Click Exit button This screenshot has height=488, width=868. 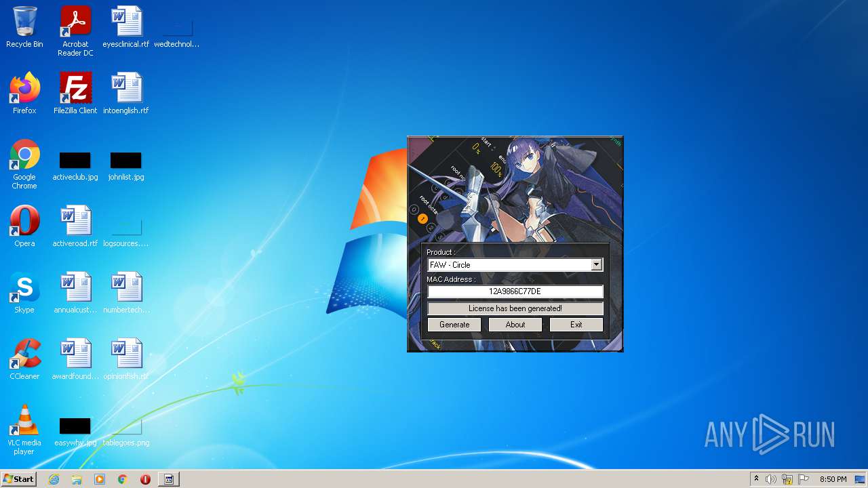pos(576,325)
